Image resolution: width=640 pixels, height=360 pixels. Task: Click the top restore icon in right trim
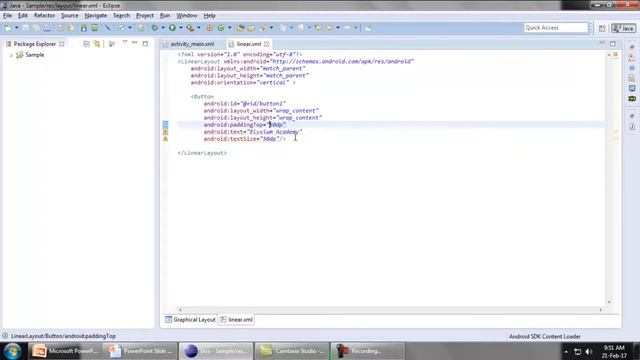pos(632,47)
